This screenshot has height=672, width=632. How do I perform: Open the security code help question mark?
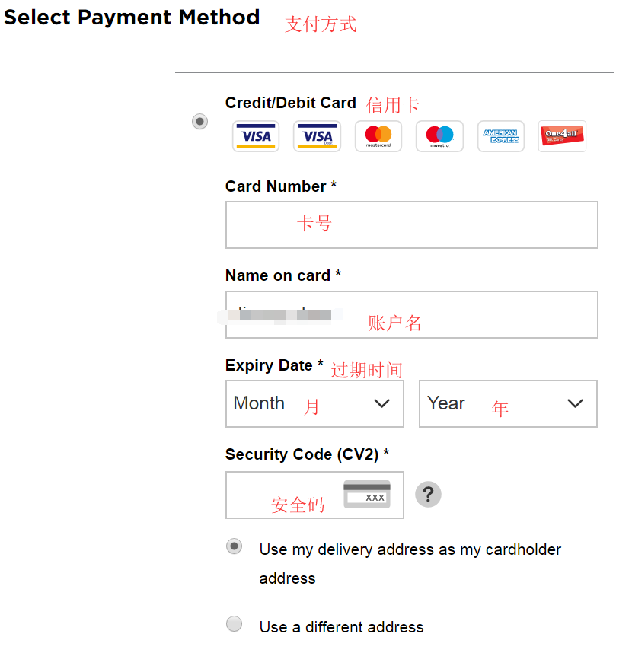click(428, 495)
